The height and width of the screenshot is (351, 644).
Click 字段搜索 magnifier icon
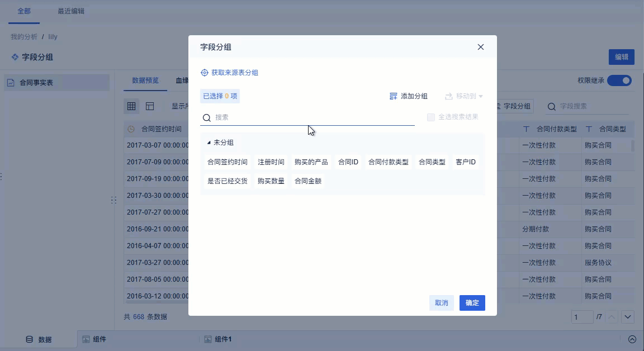[552, 107]
